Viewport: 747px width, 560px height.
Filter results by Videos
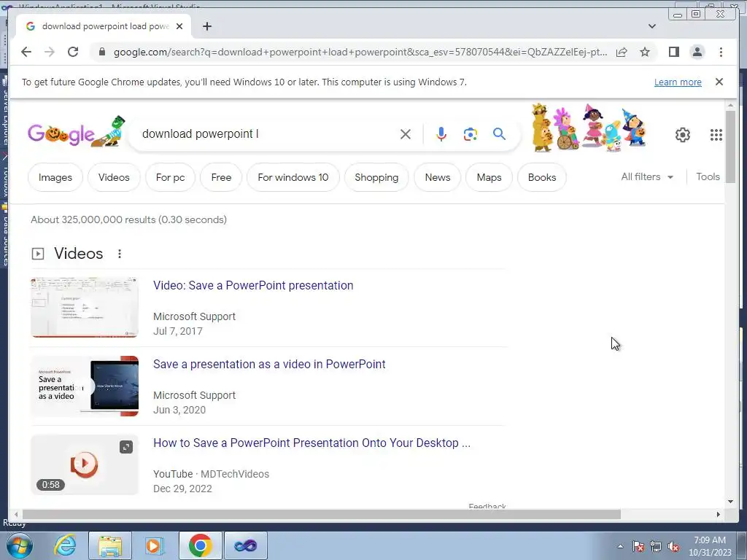[114, 177]
